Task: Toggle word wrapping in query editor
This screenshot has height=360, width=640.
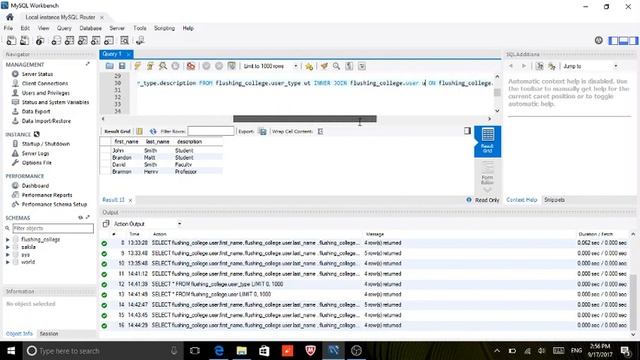Action: click(x=362, y=66)
